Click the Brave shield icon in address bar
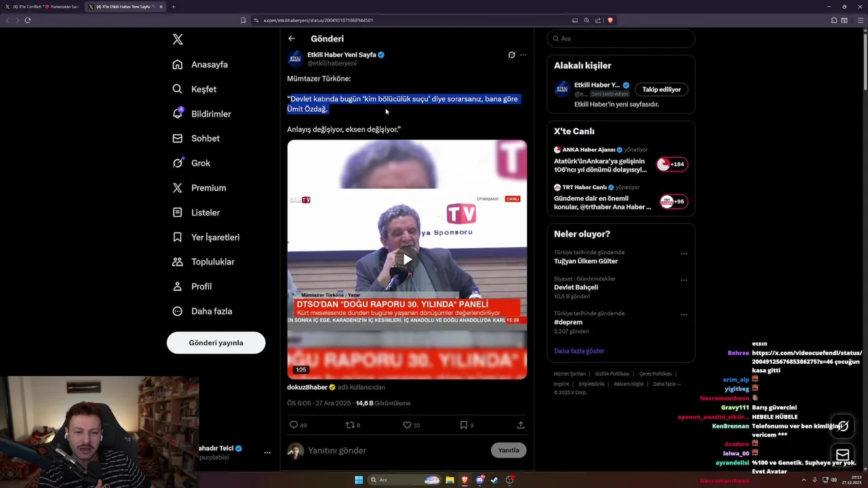The width and height of the screenshot is (868, 488). click(610, 20)
